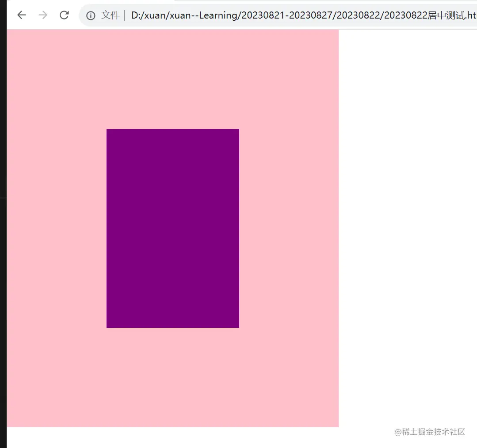This screenshot has height=448, width=477.
Task: Go back using the browser back arrow
Action: pyautogui.click(x=22, y=15)
